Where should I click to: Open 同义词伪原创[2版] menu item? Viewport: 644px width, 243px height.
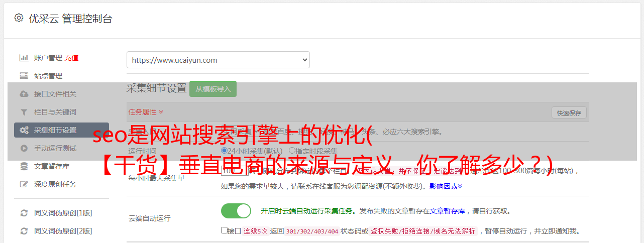pos(63,231)
